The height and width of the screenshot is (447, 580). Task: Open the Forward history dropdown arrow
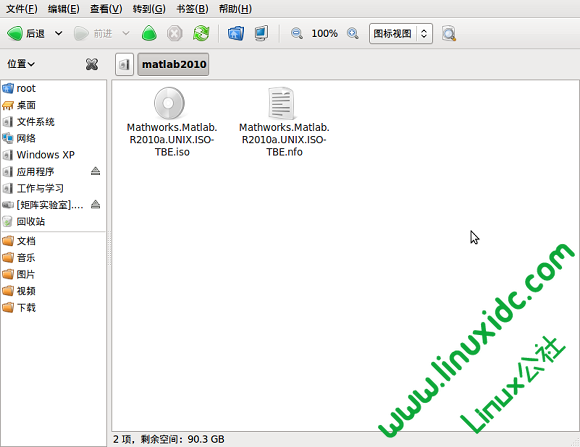pos(126,34)
